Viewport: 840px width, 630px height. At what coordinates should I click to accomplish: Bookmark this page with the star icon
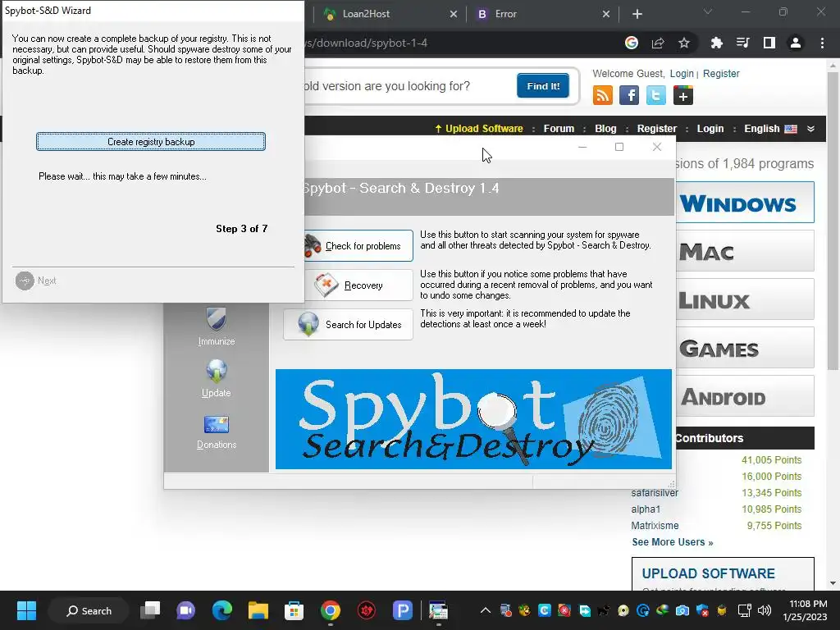[x=684, y=43]
